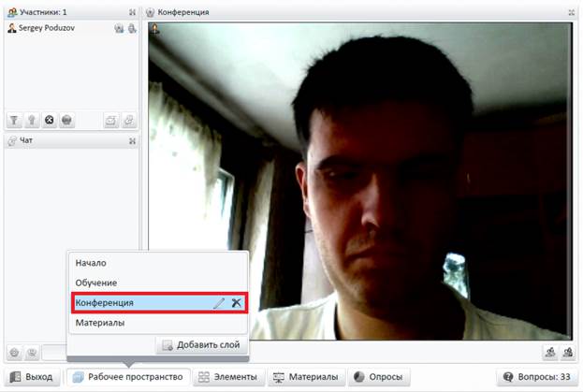Select the Обучение layer
The width and height of the screenshot is (583, 392).
pyautogui.click(x=158, y=283)
